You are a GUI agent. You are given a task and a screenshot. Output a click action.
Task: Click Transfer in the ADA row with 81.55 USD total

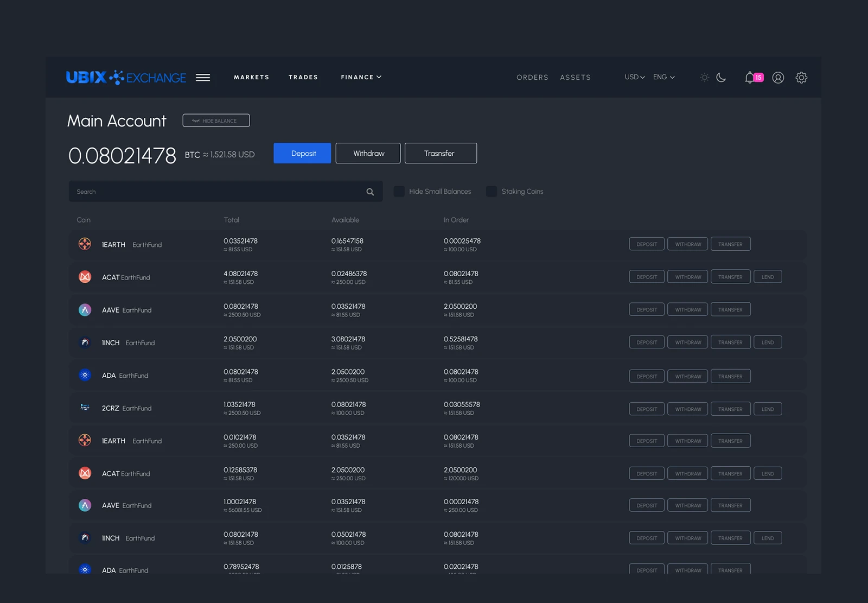730,376
